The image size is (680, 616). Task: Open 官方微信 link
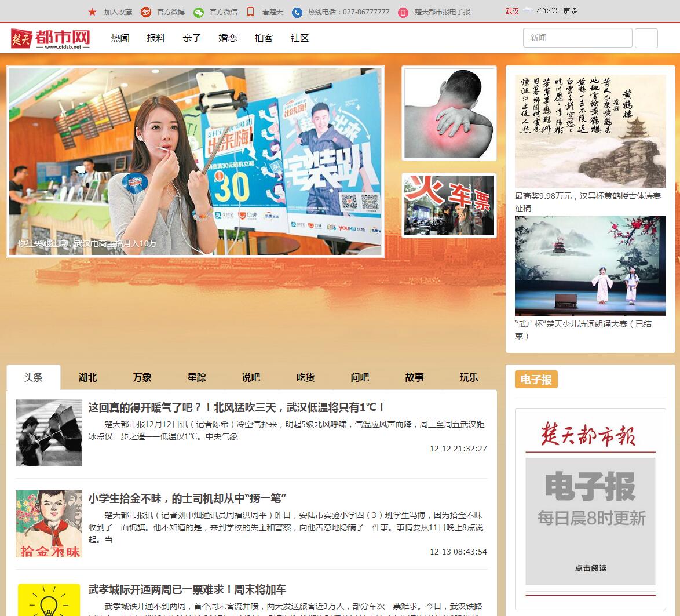click(x=224, y=12)
